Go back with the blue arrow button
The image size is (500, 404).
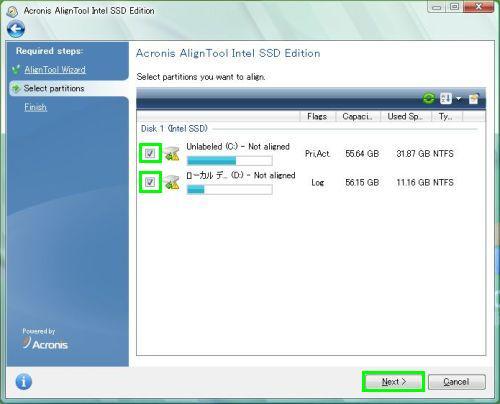click(x=16, y=29)
